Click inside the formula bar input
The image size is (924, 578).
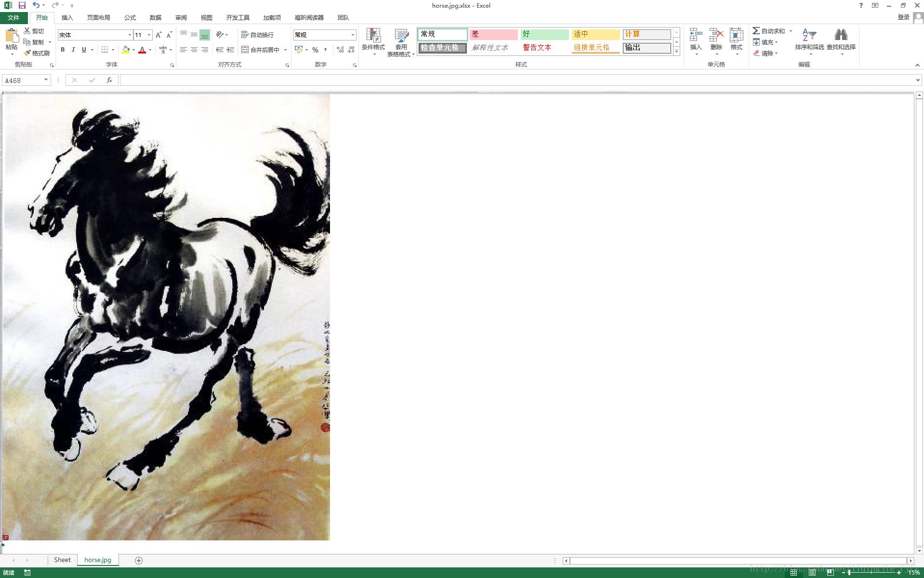(516, 80)
